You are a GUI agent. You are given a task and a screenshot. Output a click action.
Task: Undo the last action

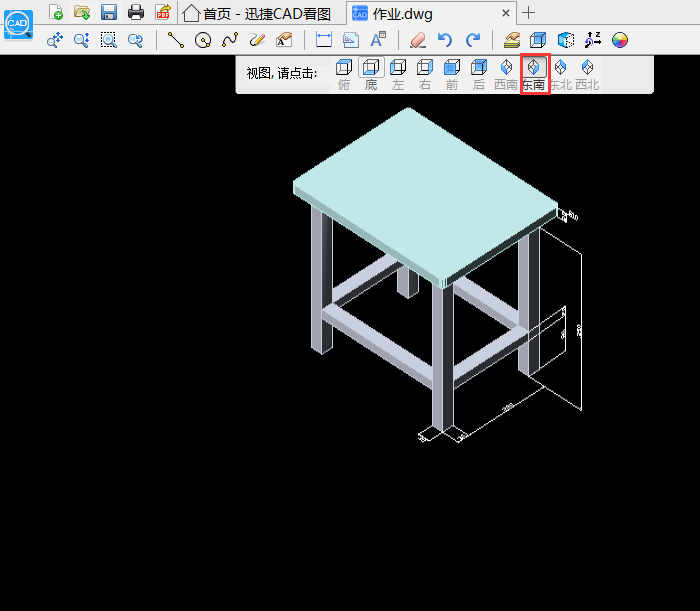[445, 40]
